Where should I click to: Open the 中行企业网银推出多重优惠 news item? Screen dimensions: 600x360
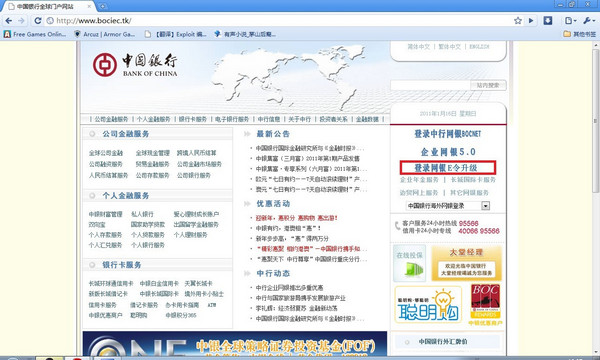290,288
